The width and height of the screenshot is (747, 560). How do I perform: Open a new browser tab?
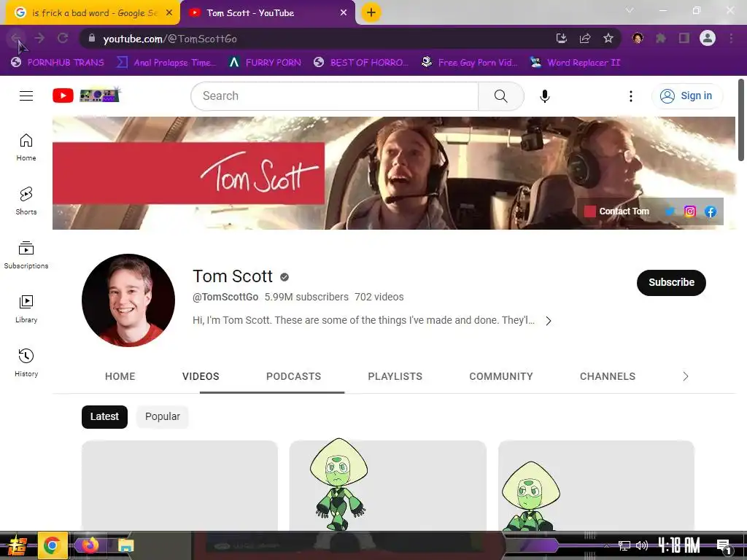pyautogui.click(x=371, y=12)
